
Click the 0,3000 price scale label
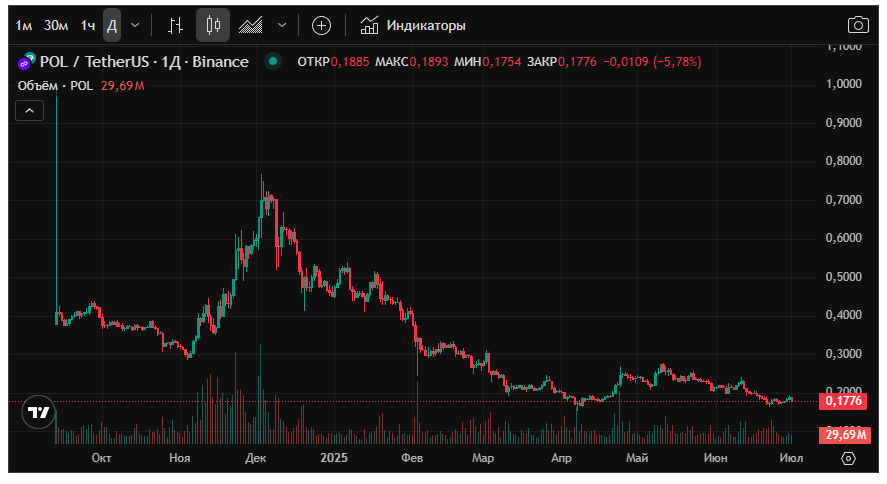(x=843, y=354)
